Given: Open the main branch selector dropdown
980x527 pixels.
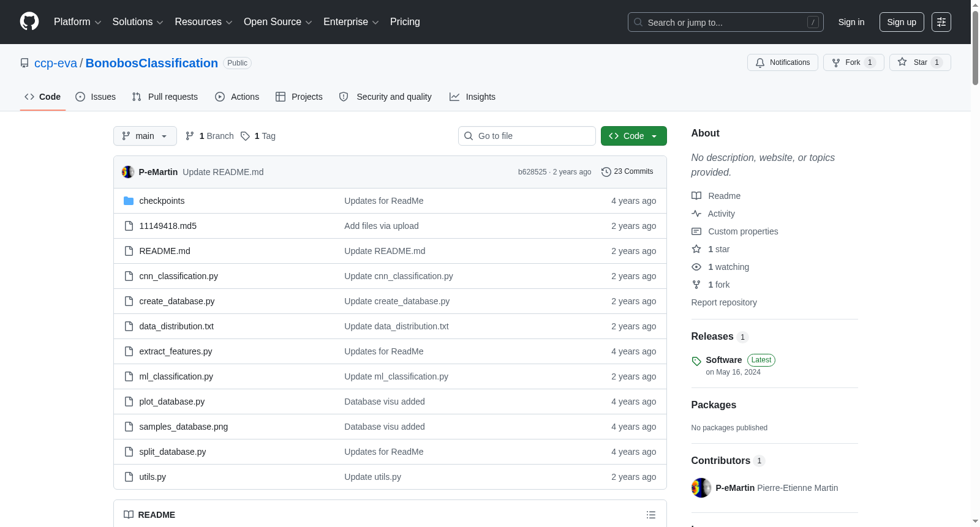Looking at the screenshot, I should 145,136.
